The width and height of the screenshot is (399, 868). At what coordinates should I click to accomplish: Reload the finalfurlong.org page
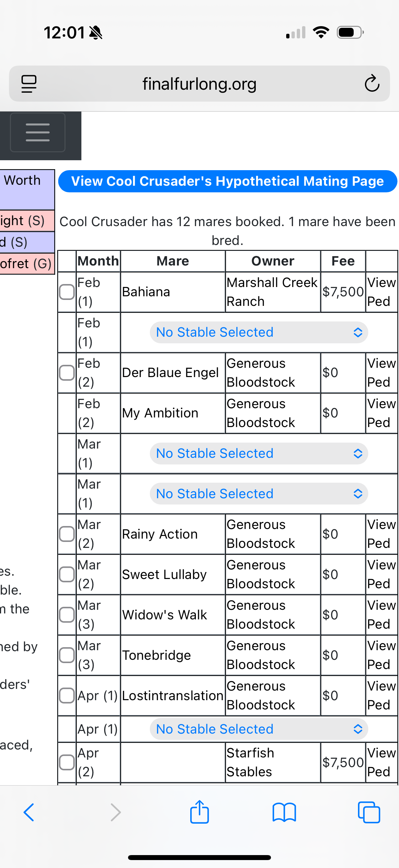pyautogui.click(x=372, y=83)
